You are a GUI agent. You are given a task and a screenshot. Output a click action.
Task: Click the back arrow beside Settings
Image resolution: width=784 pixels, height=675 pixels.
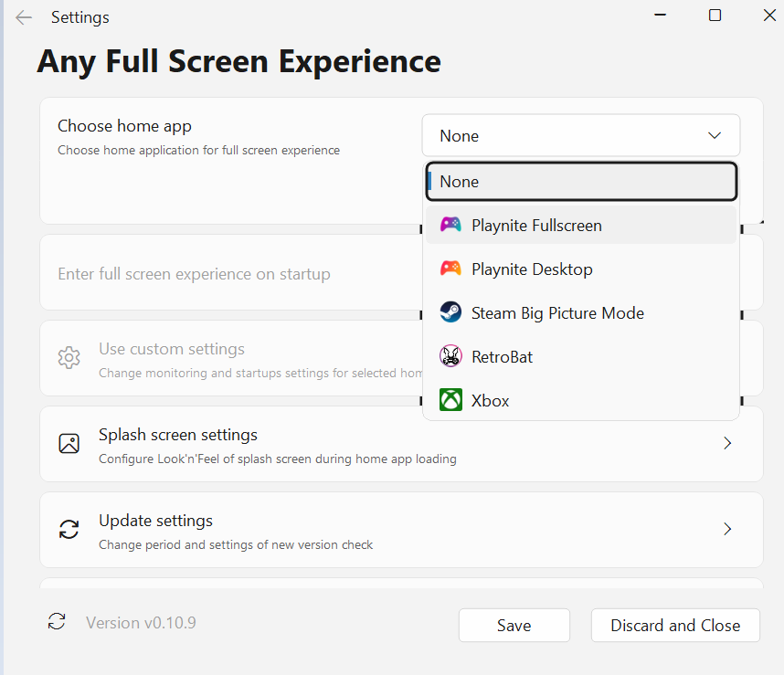[x=24, y=18]
